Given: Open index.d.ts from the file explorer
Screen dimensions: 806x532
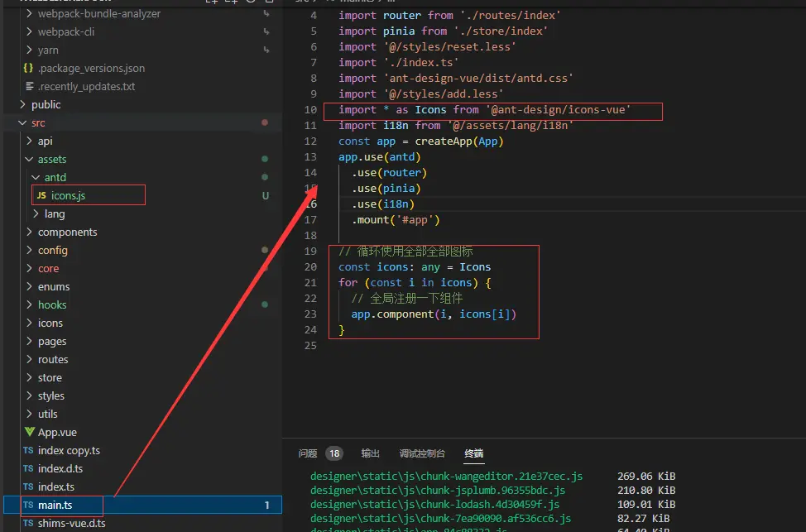Looking at the screenshot, I should (x=60, y=469).
